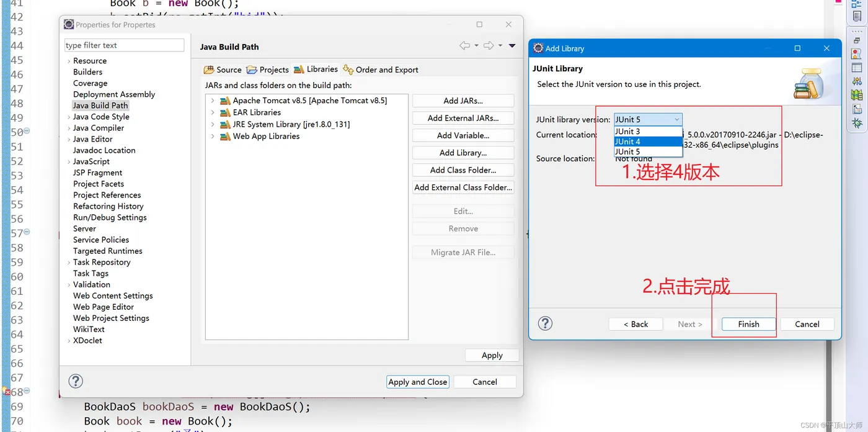The width and height of the screenshot is (868, 432).
Task: Select Web Project Settings in the tree
Action: click(x=111, y=318)
